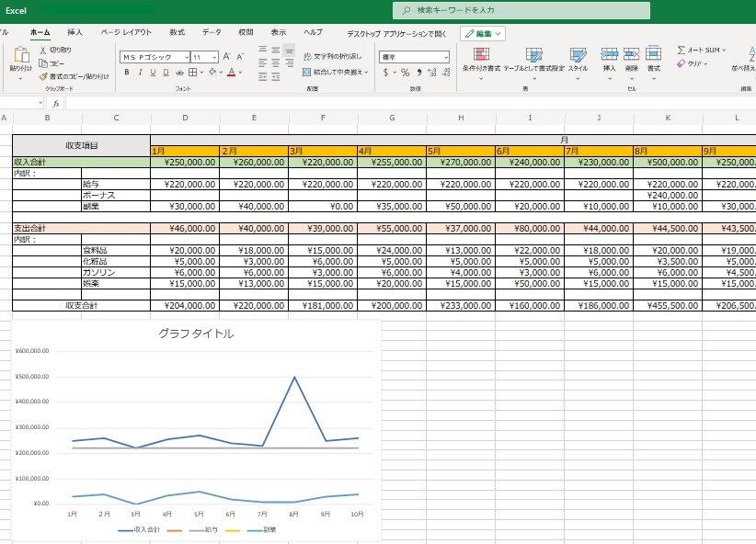Click the increase decimal places icon
Image resolution: width=756 pixels, height=544 pixels.
[x=432, y=73]
